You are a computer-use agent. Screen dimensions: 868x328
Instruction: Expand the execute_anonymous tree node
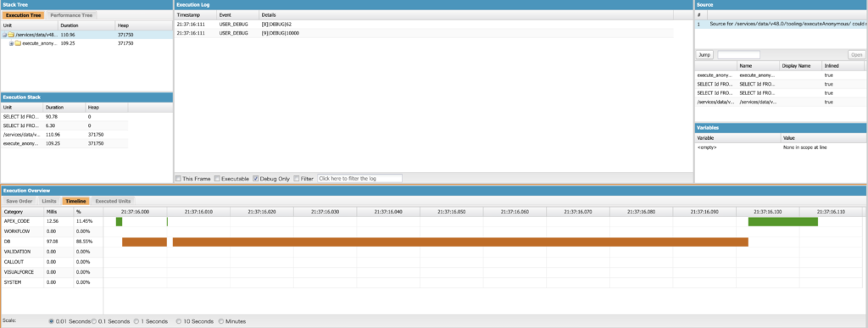[x=11, y=43]
